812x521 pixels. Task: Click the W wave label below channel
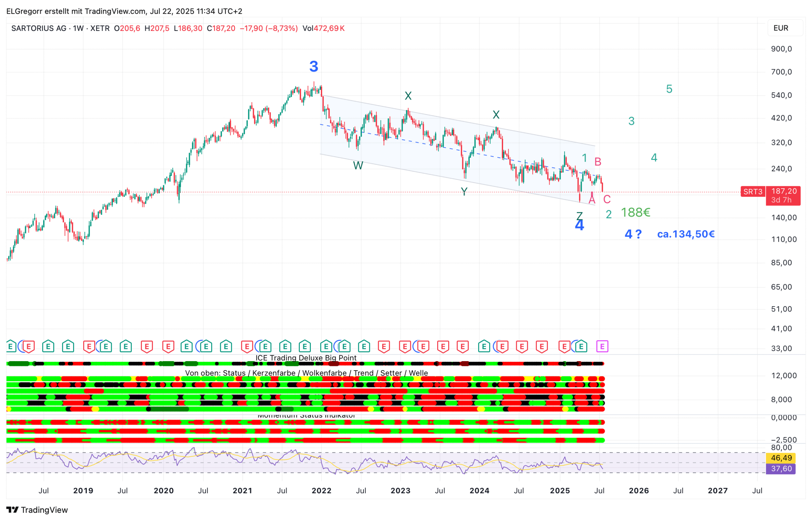358,166
